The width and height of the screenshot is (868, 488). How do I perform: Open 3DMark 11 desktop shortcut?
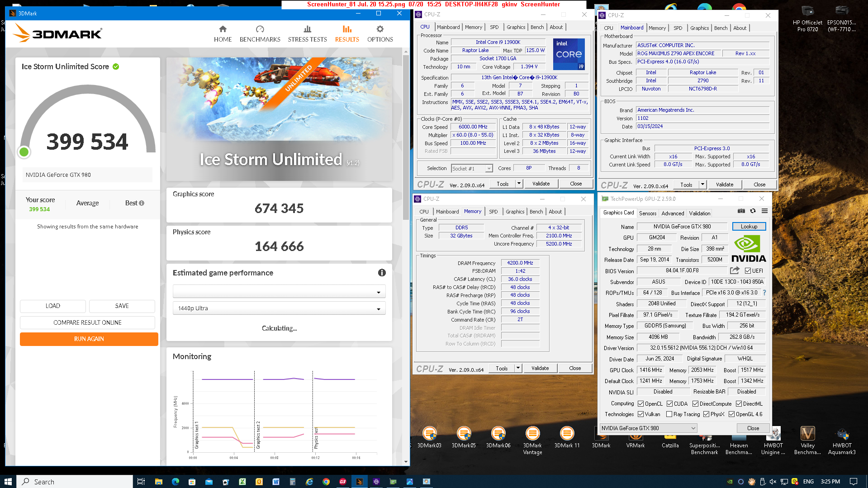pyautogui.click(x=567, y=438)
